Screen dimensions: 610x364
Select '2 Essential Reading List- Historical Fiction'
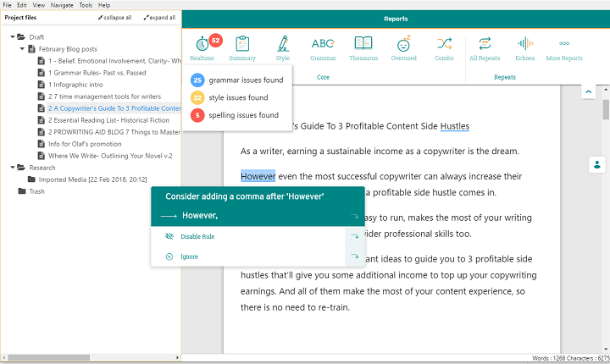click(108, 120)
